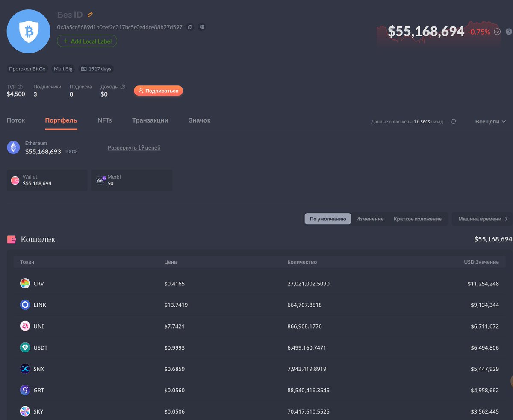Viewport: 513px width, 420px height.
Task: Click the Доходы info question icon
Action: pyautogui.click(x=123, y=87)
